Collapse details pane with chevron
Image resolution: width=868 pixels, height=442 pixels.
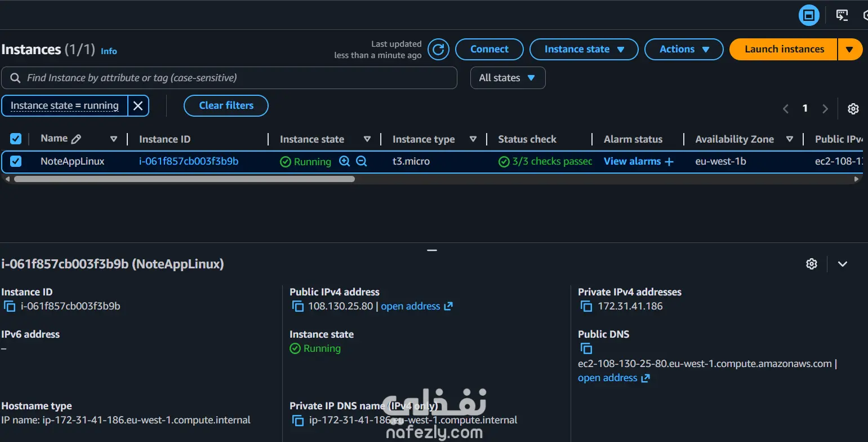843,264
